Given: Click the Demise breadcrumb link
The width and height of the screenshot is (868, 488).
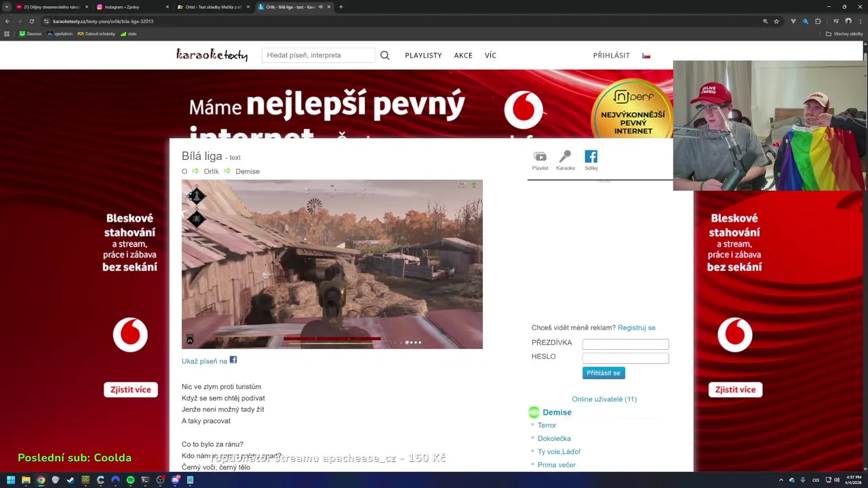Looking at the screenshot, I should (248, 171).
